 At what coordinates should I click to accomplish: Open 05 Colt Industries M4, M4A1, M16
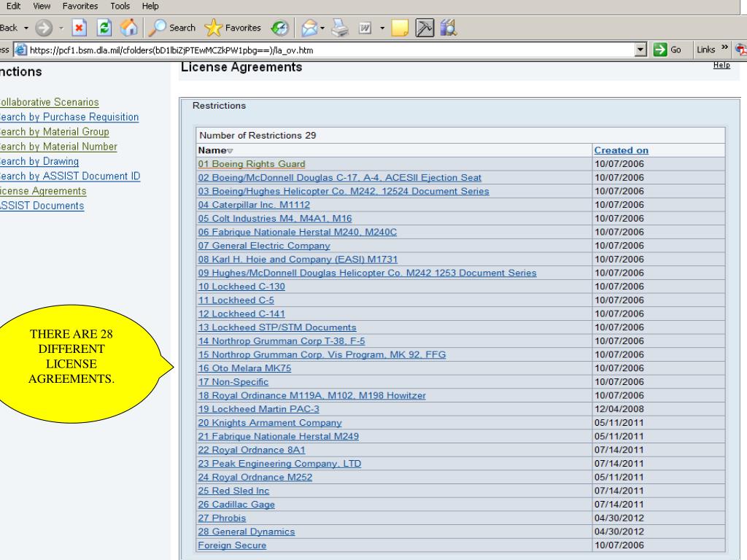tap(275, 219)
